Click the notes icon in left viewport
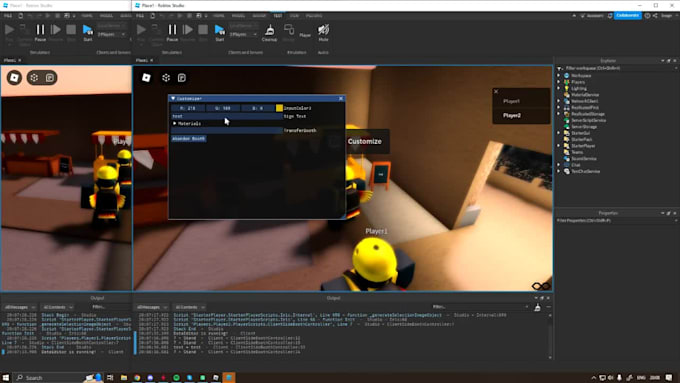Image resolution: width=680 pixels, height=383 pixels. pos(50,78)
